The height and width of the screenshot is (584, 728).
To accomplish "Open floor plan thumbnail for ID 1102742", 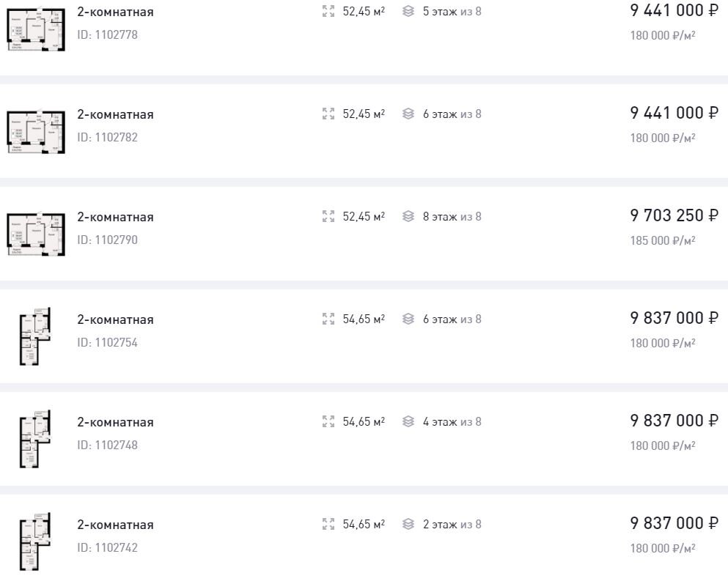I will [34, 542].
